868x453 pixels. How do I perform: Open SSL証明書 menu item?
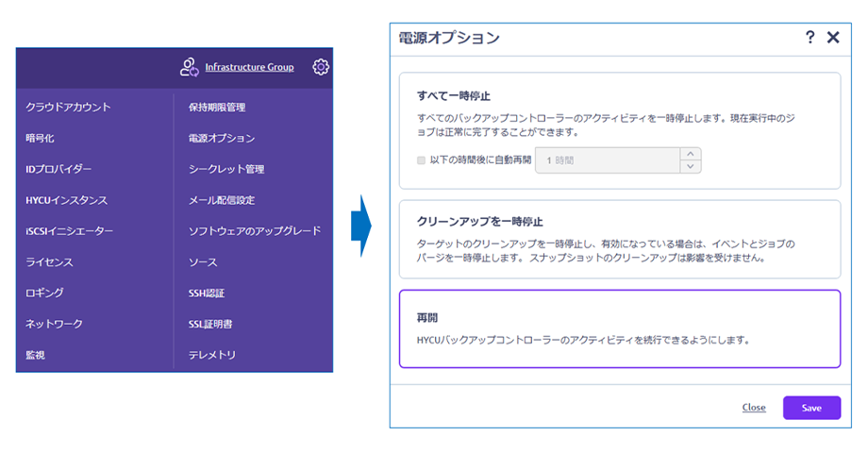(210, 324)
